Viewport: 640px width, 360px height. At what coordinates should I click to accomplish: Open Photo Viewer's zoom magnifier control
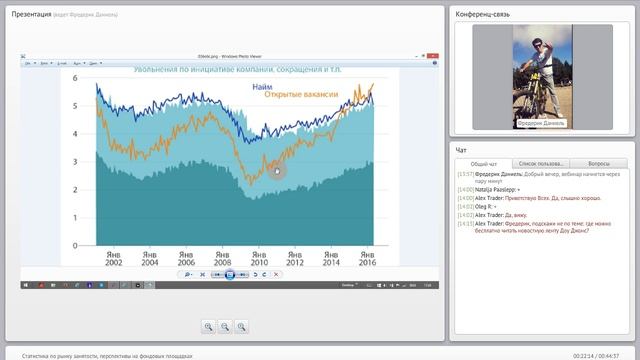click(x=188, y=275)
